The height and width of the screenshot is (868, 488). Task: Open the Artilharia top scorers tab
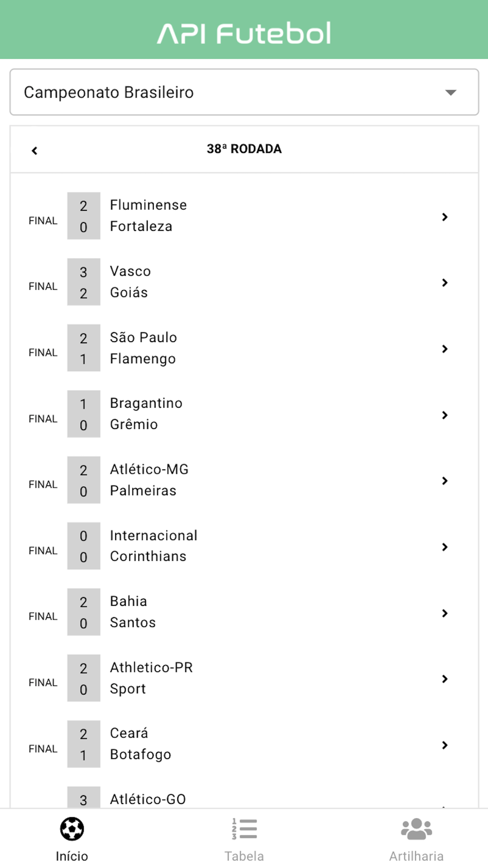416,838
